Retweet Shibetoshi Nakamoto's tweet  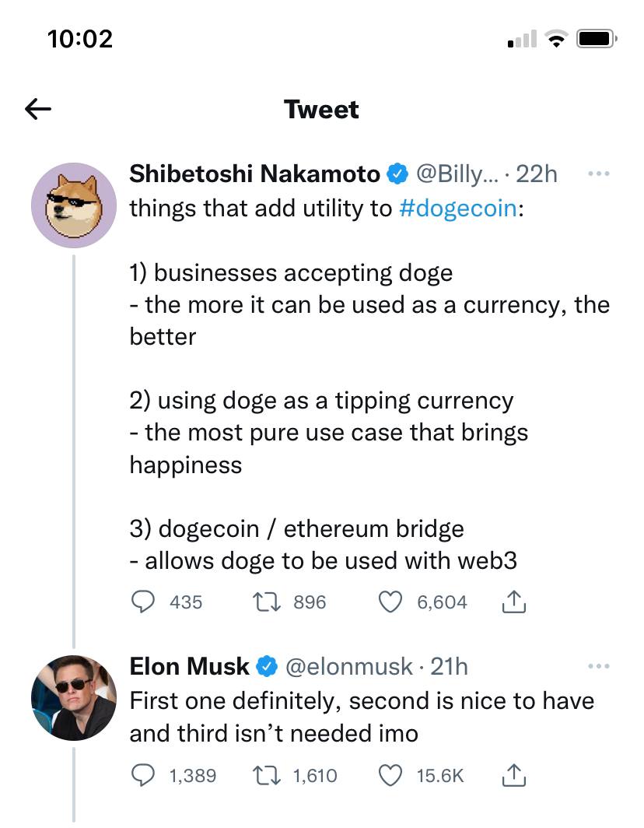(267, 602)
